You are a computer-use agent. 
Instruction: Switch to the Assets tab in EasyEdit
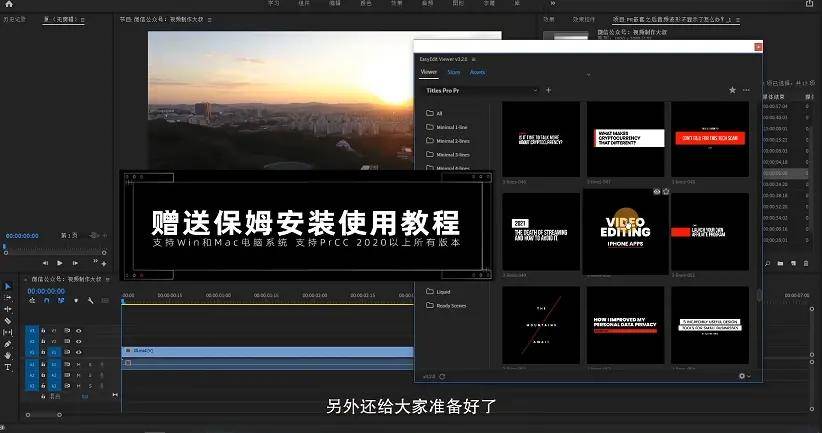coord(477,72)
